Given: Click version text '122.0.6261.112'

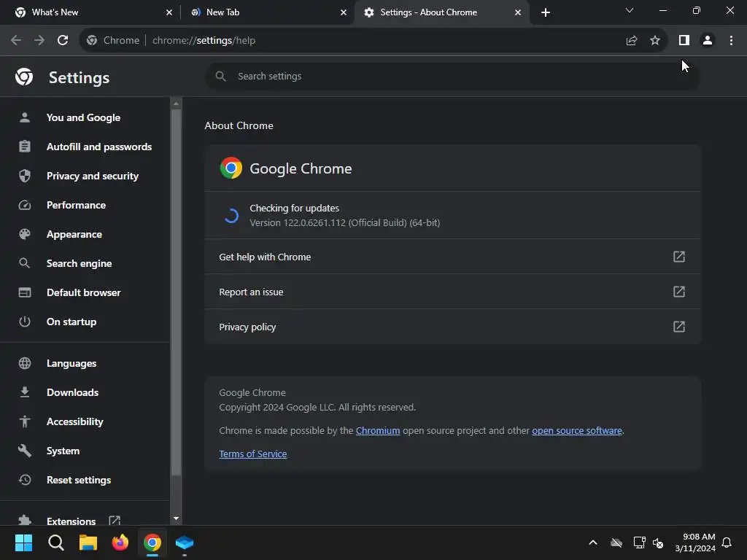Looking at the screenshot, I should [x=314, y=223].
